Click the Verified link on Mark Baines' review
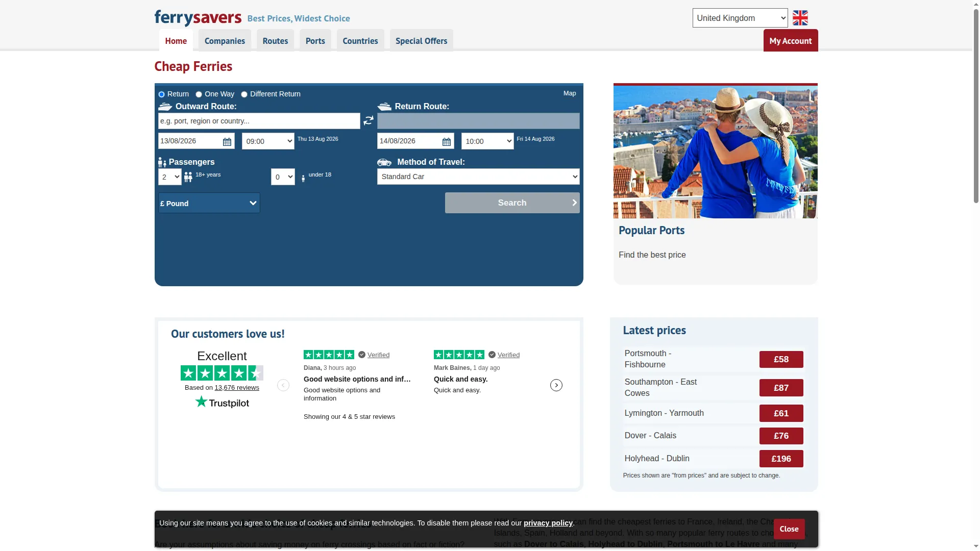Viewport: 980px width, 551px height. pos(508,355)
